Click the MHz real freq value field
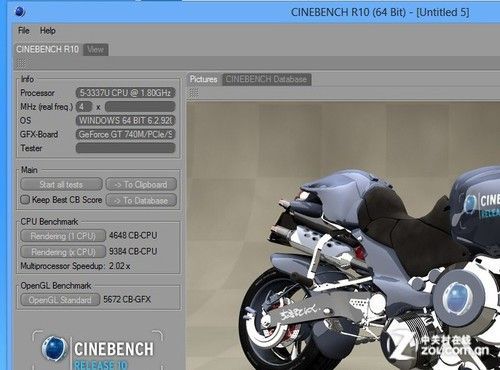The width and height of the screenshot is (500, 370). [x=140, y=107]
